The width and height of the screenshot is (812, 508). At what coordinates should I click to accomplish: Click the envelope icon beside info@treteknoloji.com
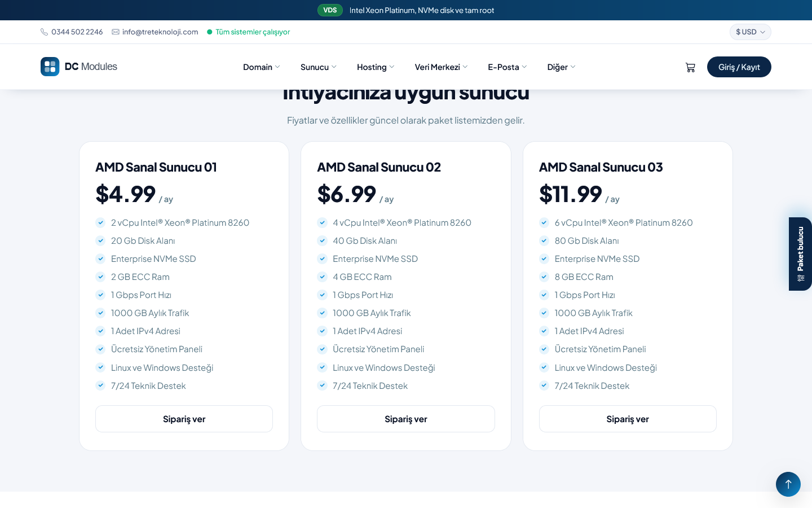coord(116,32)
